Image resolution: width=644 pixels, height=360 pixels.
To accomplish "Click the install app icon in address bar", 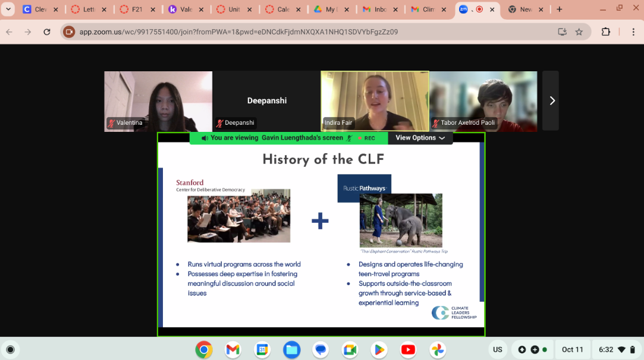I will 563,31.
